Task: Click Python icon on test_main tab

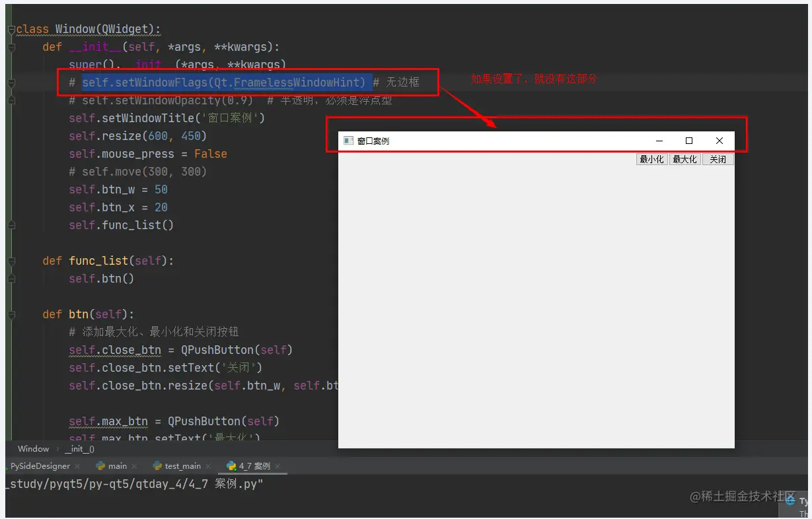Action: (x=157, y=466)
